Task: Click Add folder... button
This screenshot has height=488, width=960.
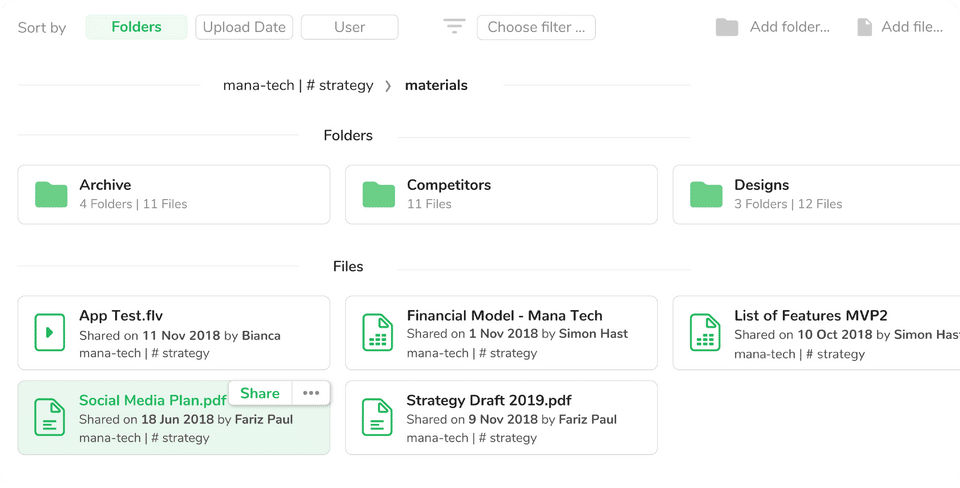Action: pyautogui.click(x=773, y=27)
